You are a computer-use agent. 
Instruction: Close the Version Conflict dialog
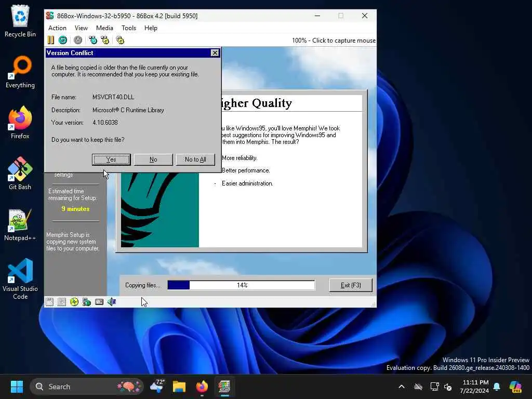(x=215, y=53)
